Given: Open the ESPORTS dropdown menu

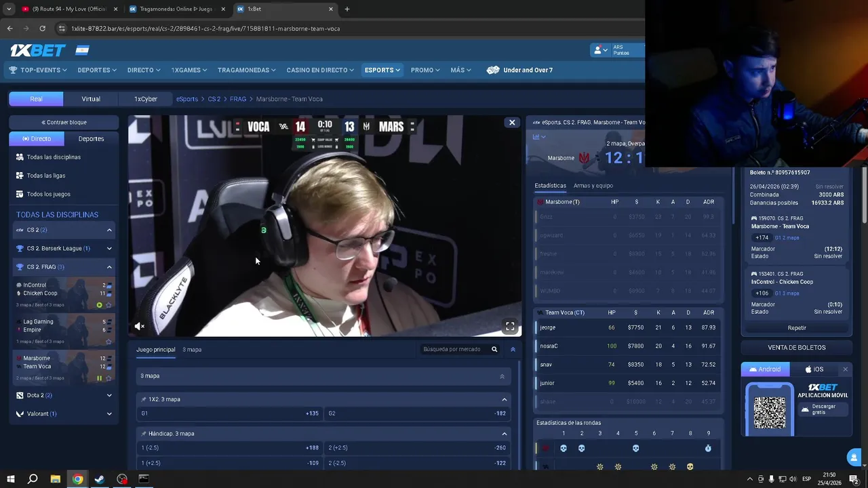Looking at the screenshot, I should (x=382, y=70).
